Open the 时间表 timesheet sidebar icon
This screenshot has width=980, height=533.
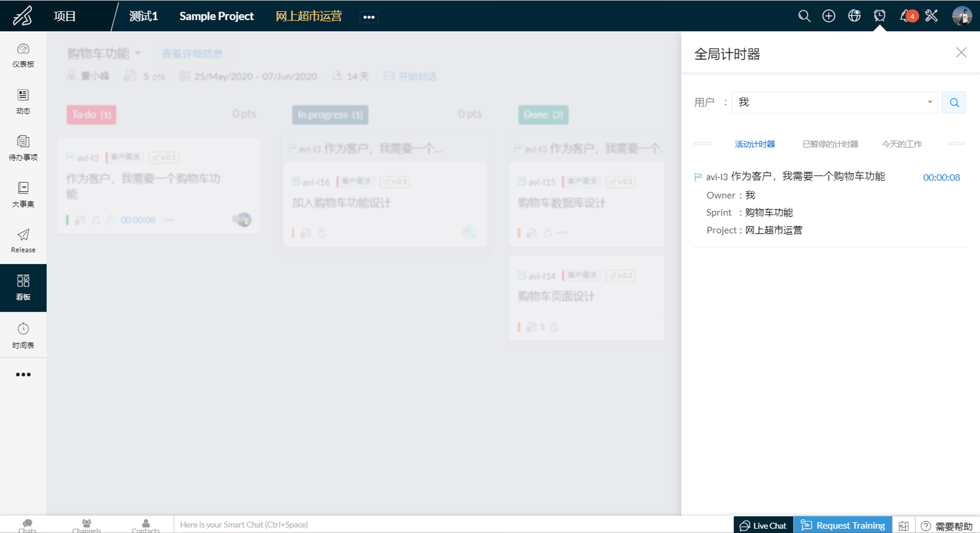click(x=23, y=335)
